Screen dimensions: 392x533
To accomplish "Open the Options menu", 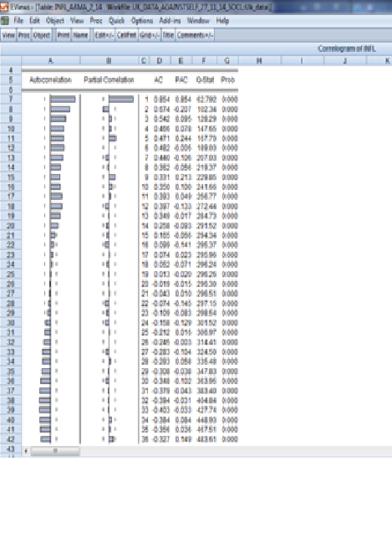I will [142, 21].
